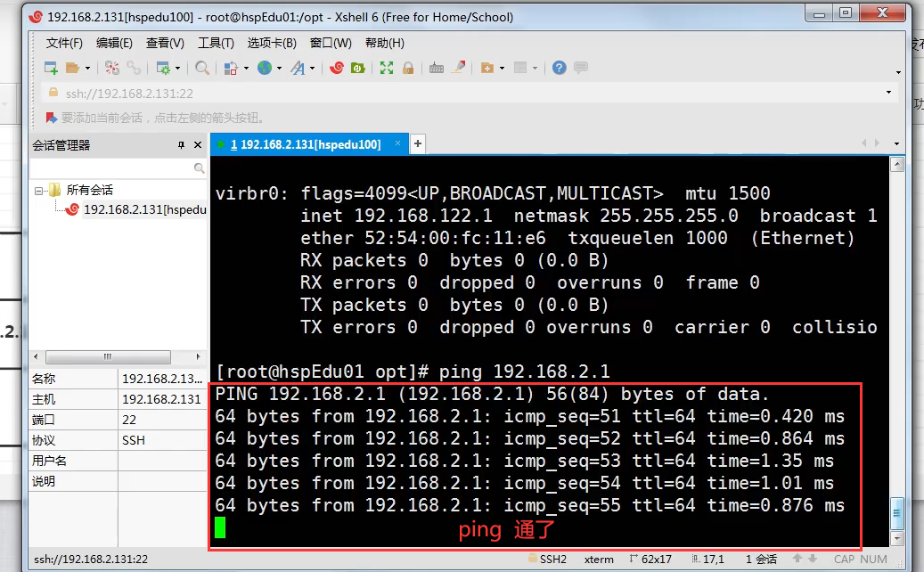Screen dimensions: 924x572
Task: Open the 窗口(W) menu
Action: coord(331,43)
